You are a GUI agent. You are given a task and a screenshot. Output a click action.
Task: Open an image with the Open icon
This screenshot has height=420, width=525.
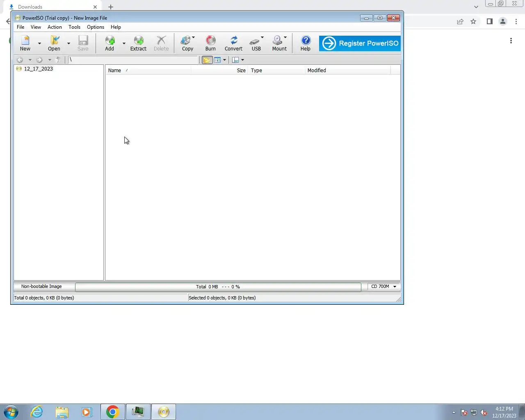(x=54, y=43)
